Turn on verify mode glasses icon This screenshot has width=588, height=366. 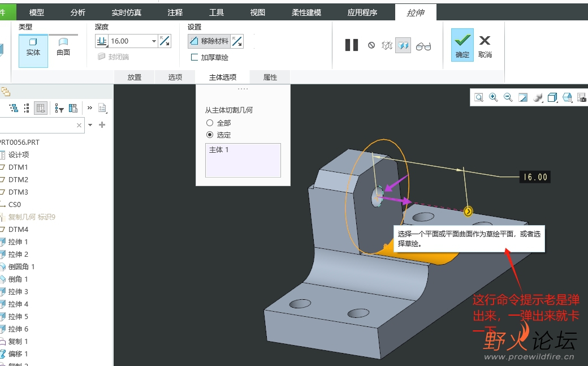click(x=423, y=46)
